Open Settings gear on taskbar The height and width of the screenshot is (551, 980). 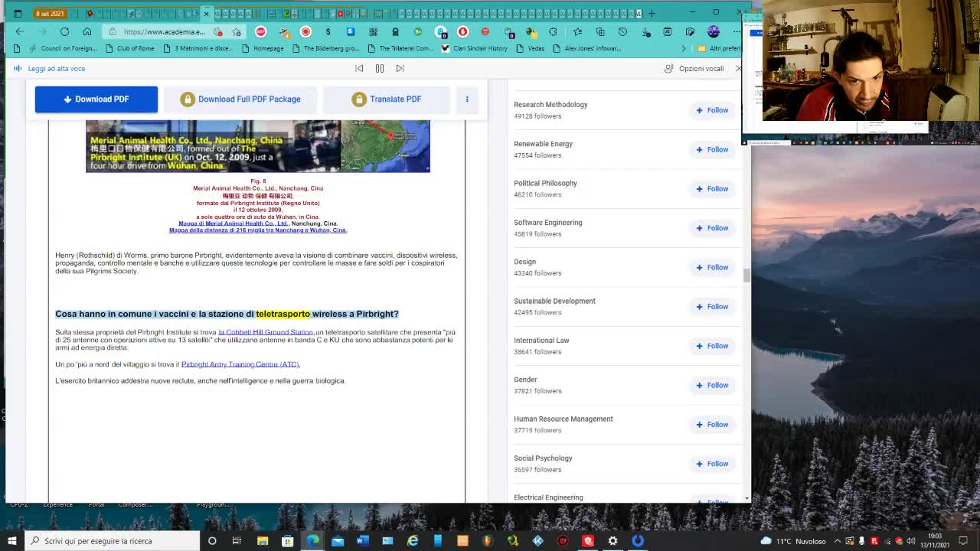point(612,541)
